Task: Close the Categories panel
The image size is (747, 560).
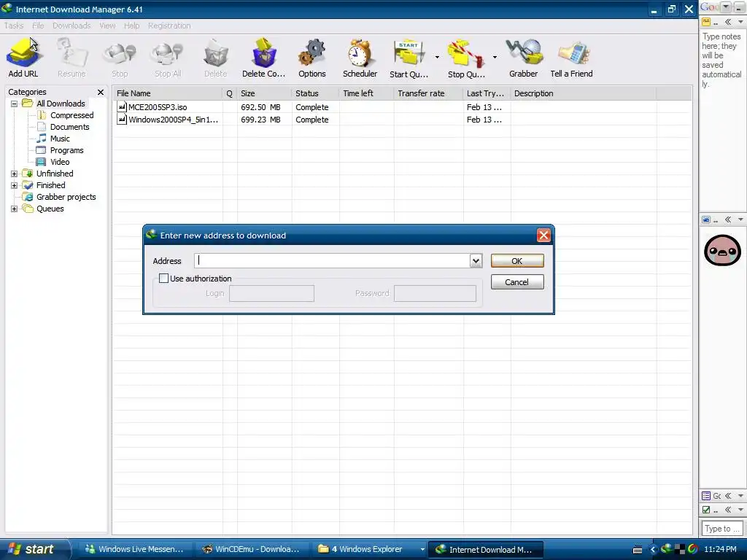Action: [x=101, y=92]
